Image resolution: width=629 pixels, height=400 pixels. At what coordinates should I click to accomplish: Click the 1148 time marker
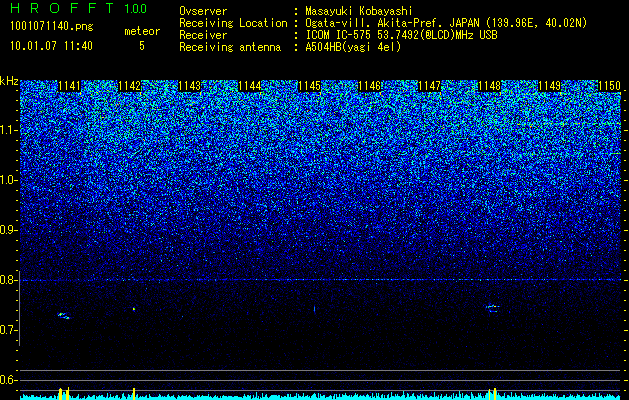click(x=490, y=86)
